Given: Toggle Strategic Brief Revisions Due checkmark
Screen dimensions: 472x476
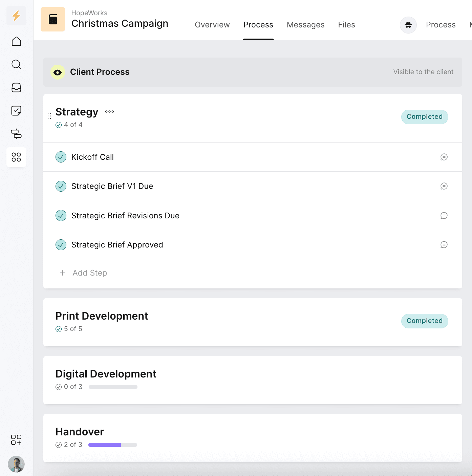Looking at the screenshot, I should coord(61,216).
